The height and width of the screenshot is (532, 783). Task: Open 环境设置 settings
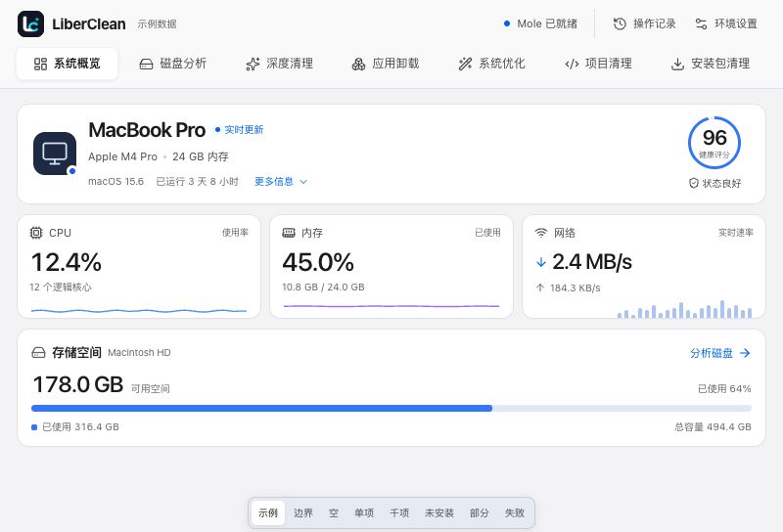coord(726,23)
